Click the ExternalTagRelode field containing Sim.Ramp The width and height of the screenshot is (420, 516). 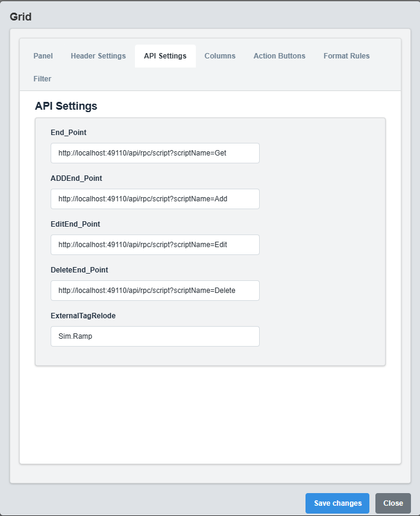(x=155, y=336)
